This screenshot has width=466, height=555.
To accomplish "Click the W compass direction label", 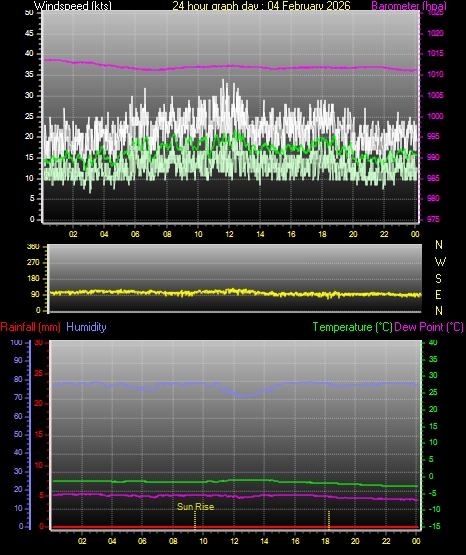I will [x=440, y=262].
